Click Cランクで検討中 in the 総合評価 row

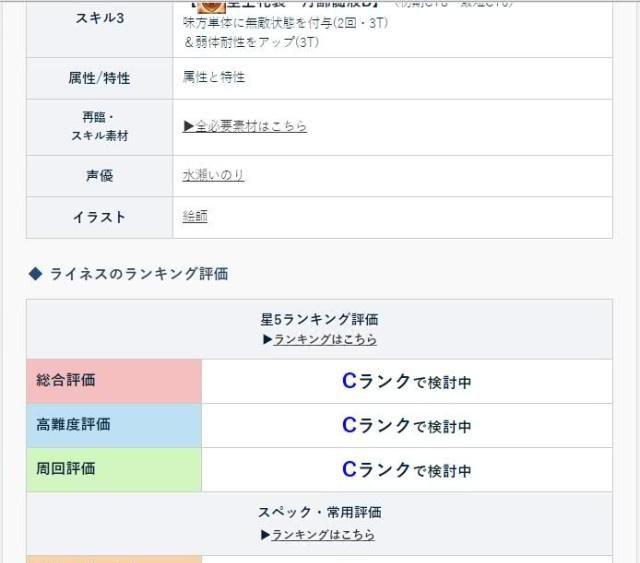(406, 381)
